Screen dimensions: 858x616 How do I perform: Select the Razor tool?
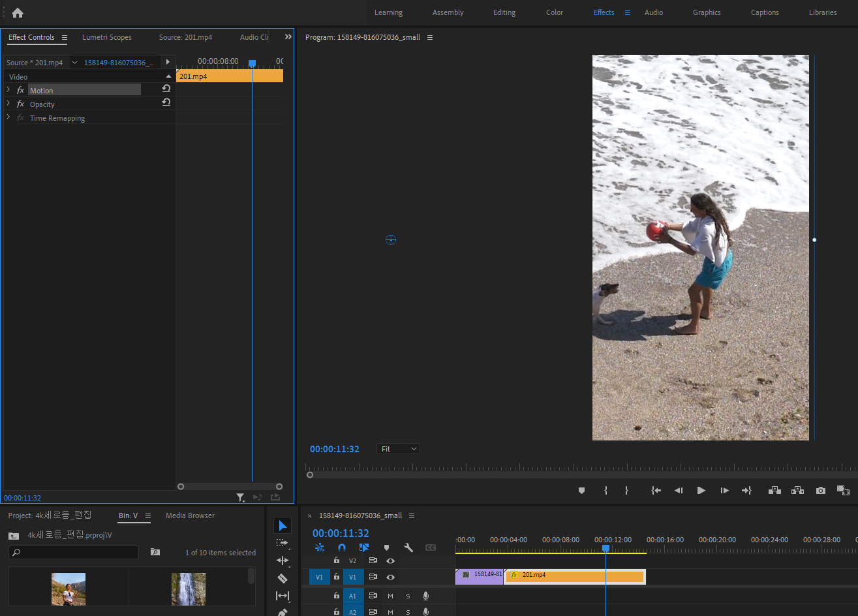[283, 578]
